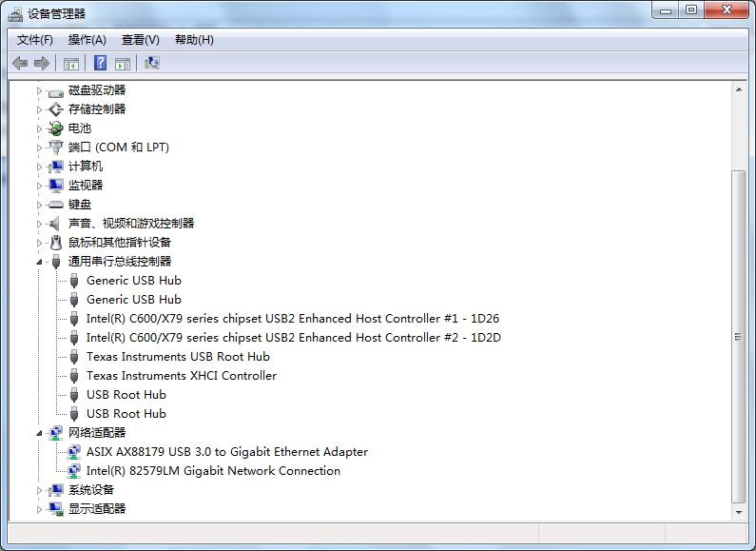The width and height of the screenshot is (756, 551).
Task: Click the 通用串行总线控制器 USB category icon
Action: [56, 262]
